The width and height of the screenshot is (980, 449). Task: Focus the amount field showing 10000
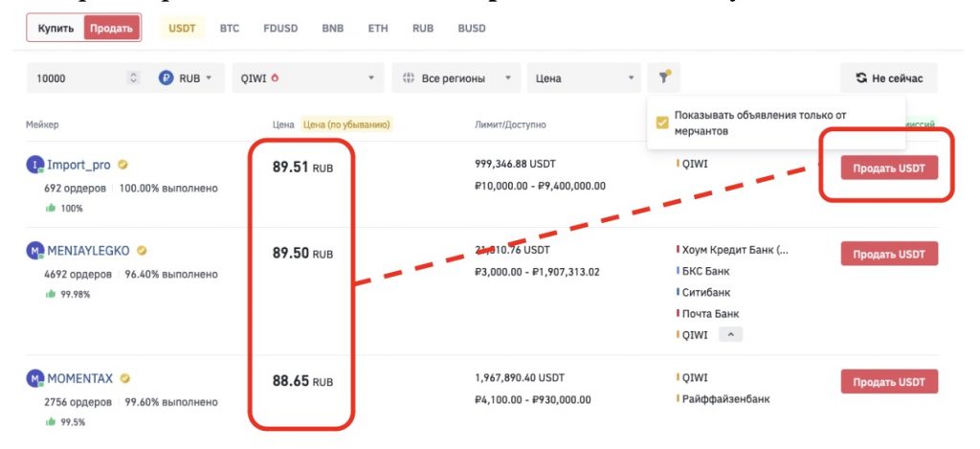77,79
